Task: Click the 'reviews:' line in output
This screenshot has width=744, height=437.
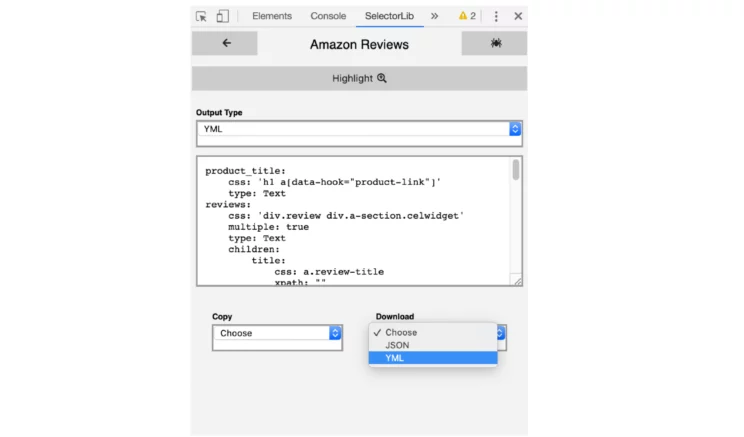Action: (228, 205)
